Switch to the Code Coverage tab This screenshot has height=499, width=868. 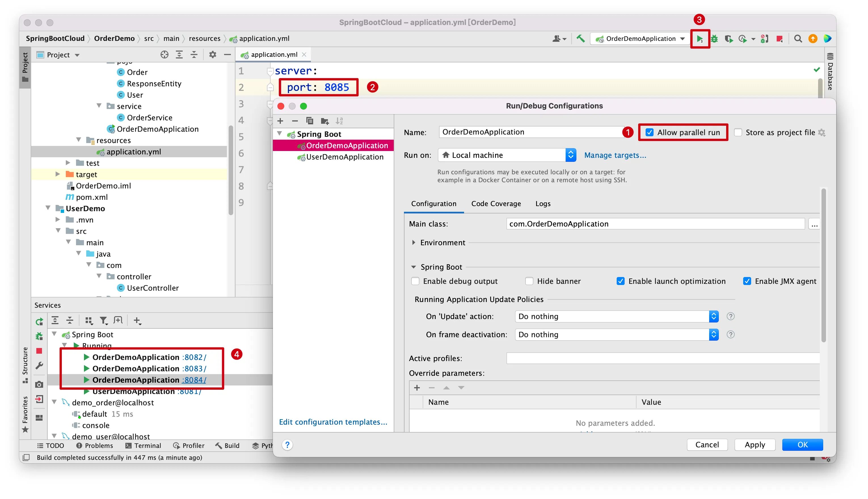point(496,204)
